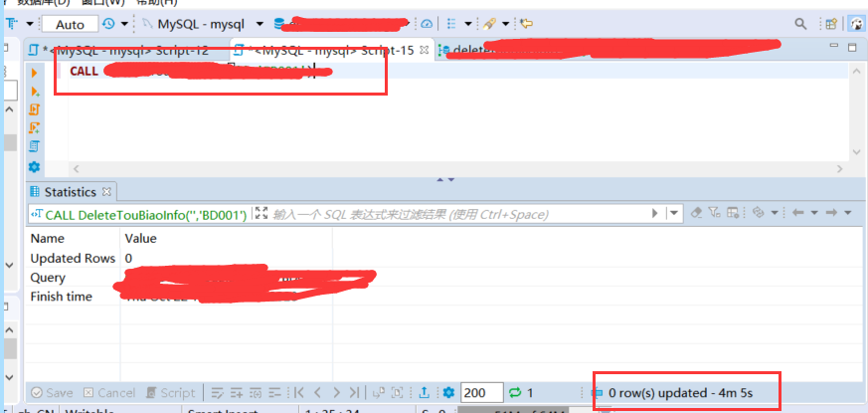Execute SQL statement in a new tab
The image size is (868, 413).
tap(35, 91)
